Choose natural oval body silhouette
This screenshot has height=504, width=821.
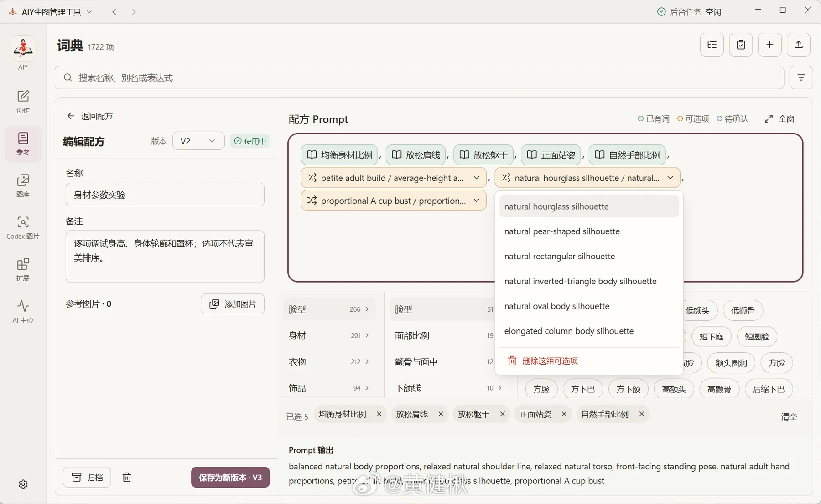pyautogui.click(x=589, y=306)
